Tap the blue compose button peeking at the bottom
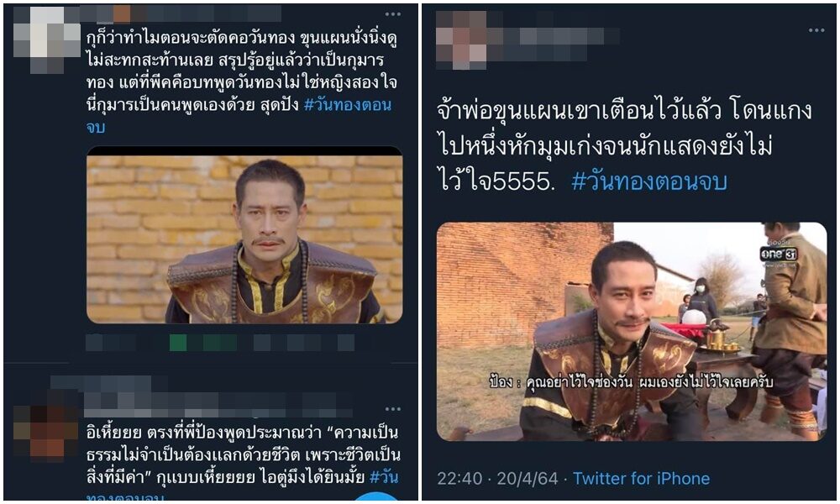Screen dimensions: 840x504 click(x=377, y=498)
